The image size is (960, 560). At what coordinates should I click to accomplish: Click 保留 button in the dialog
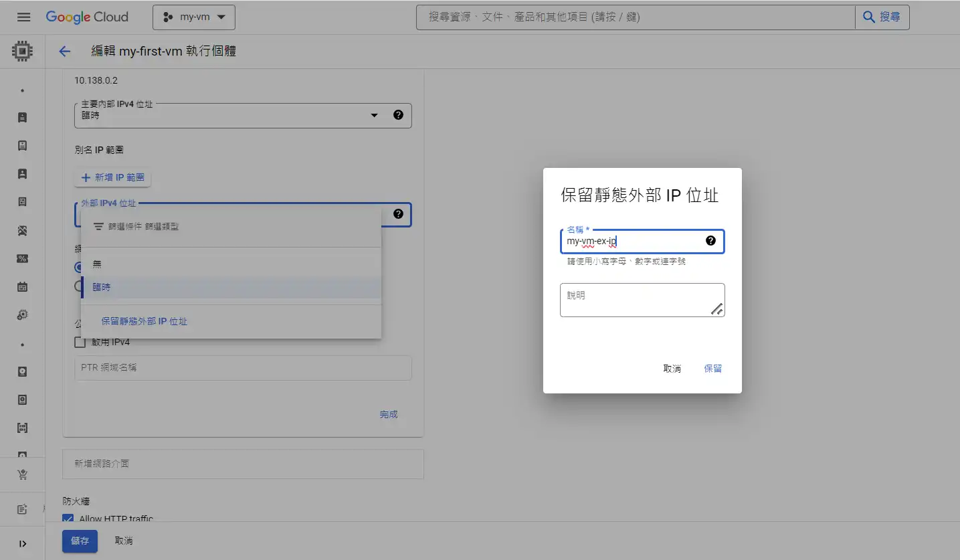point(712,369)
